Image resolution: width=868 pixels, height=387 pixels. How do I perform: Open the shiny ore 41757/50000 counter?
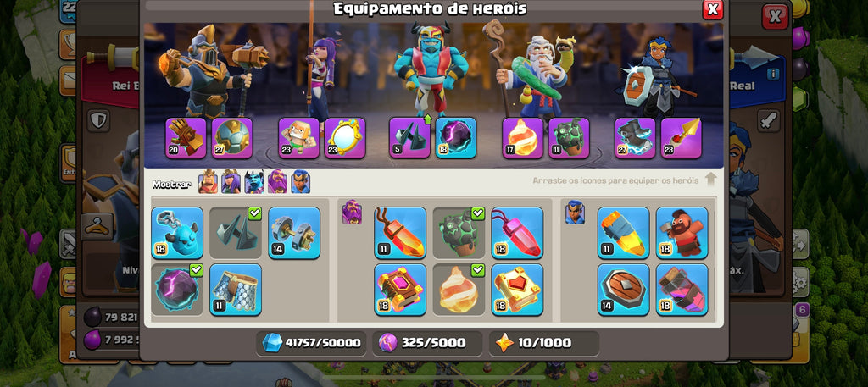312,343
